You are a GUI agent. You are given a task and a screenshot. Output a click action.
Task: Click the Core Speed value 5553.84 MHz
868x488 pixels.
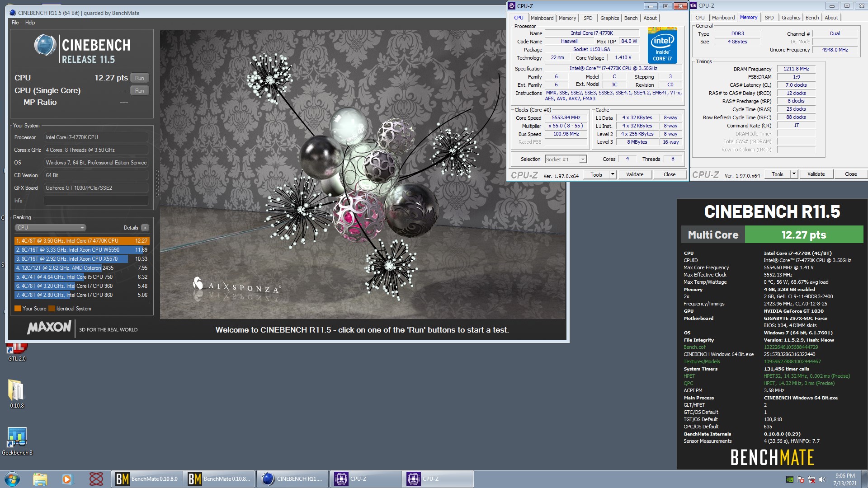(566, 118)
